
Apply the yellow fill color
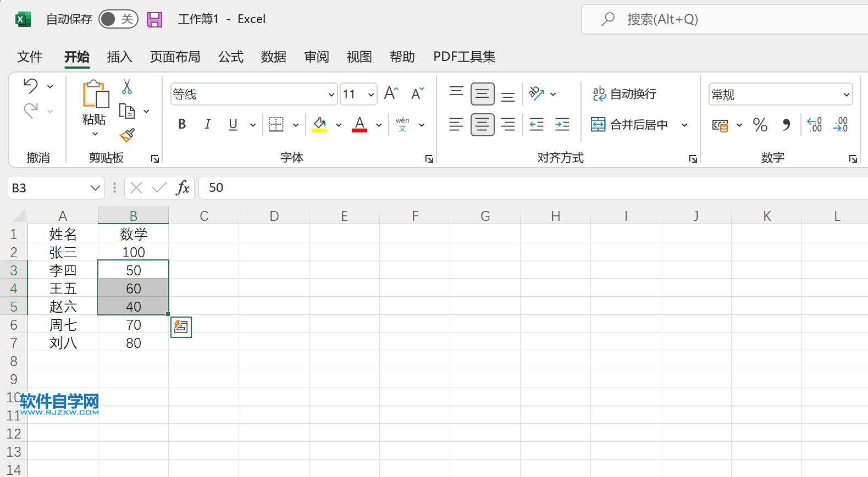pos(319,125)
